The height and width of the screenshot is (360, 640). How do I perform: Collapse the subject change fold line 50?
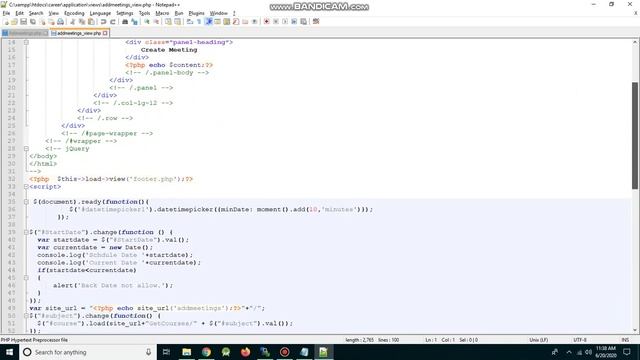point(26,316)
